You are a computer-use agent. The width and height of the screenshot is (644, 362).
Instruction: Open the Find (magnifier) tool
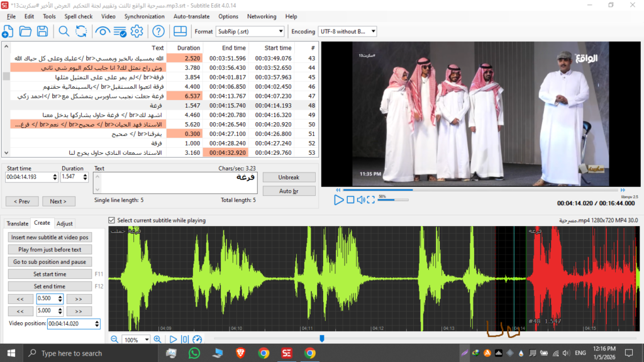point(64,31)
